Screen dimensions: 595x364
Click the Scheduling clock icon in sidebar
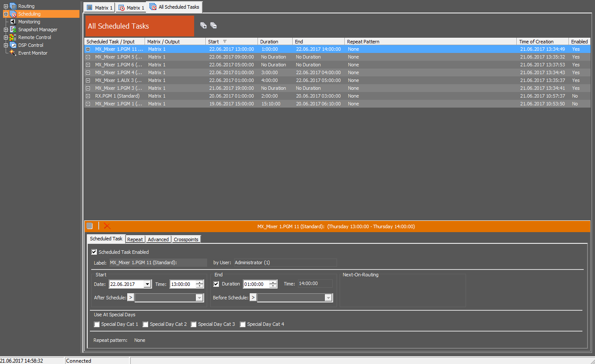[x=13, y=14]
